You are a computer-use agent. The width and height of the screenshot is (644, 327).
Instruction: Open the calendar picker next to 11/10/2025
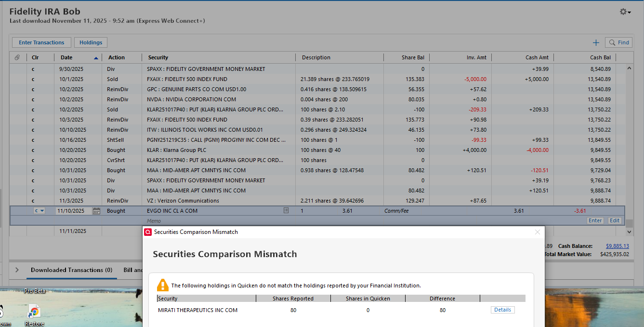[96, 211]
